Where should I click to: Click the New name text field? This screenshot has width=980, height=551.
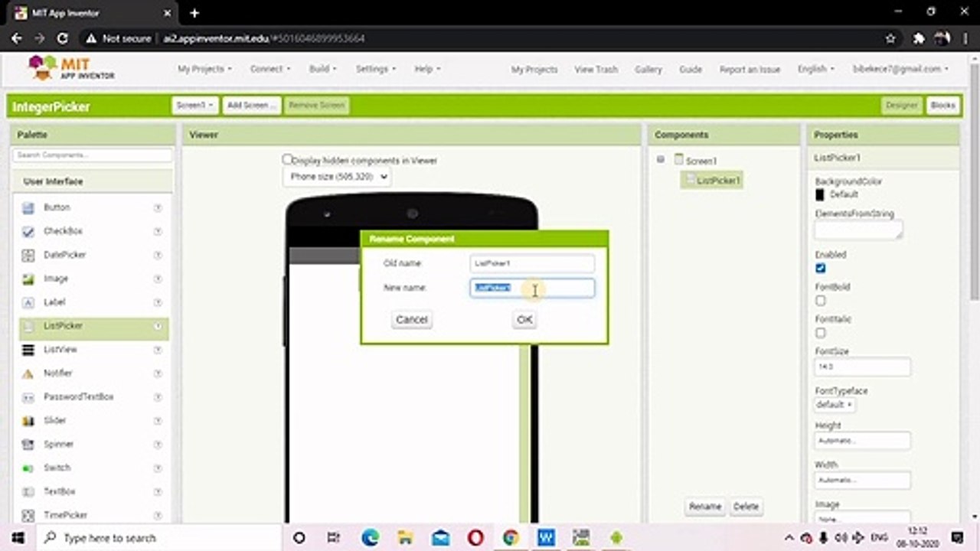532,288
